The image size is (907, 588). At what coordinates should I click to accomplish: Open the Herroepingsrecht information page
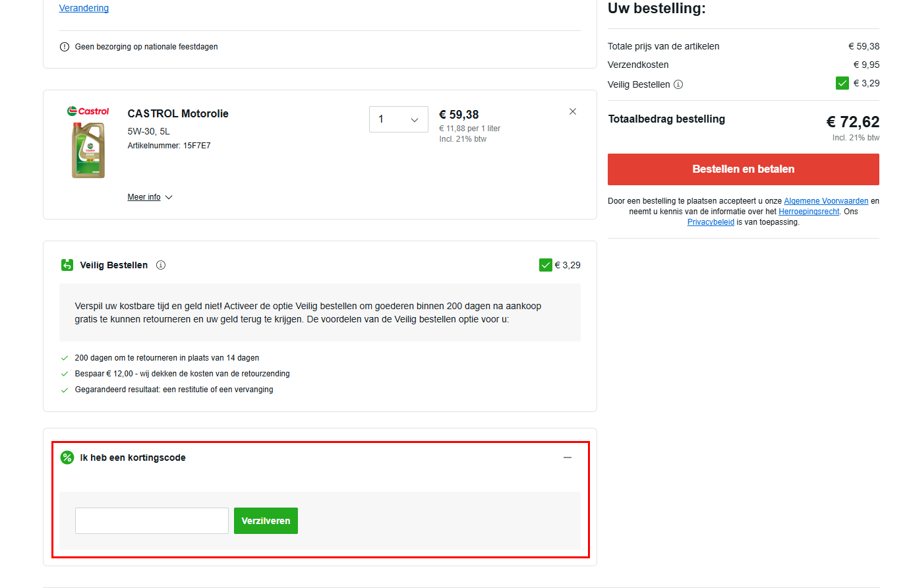809,211
